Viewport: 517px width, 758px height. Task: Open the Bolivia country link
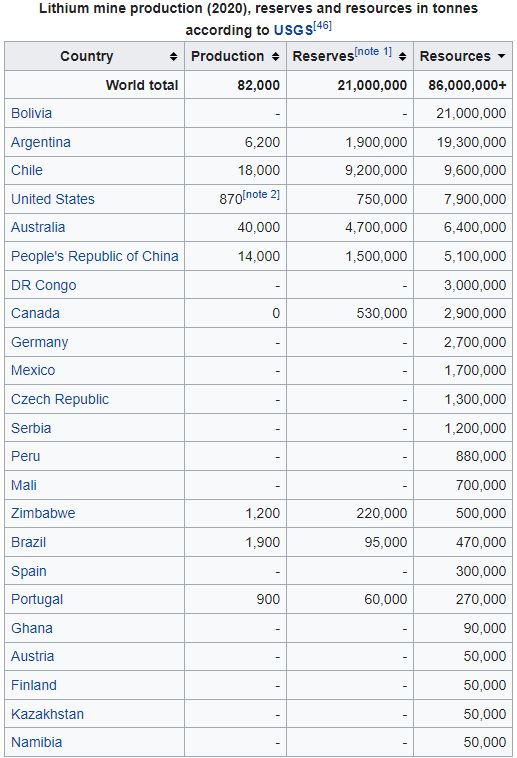(x=31, y=113)
